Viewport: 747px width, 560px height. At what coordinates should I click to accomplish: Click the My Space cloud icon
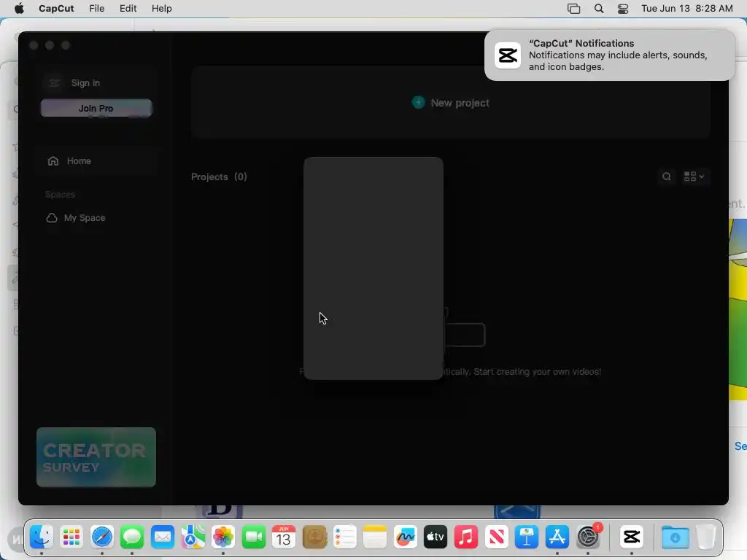point(52,217)
